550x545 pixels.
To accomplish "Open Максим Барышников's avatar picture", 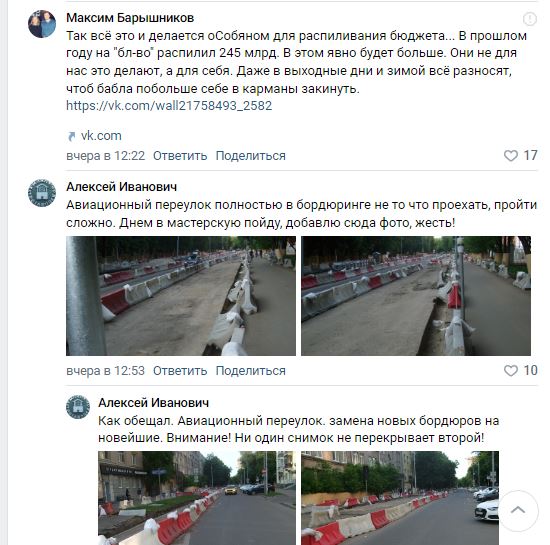I will tap(42, 24).
